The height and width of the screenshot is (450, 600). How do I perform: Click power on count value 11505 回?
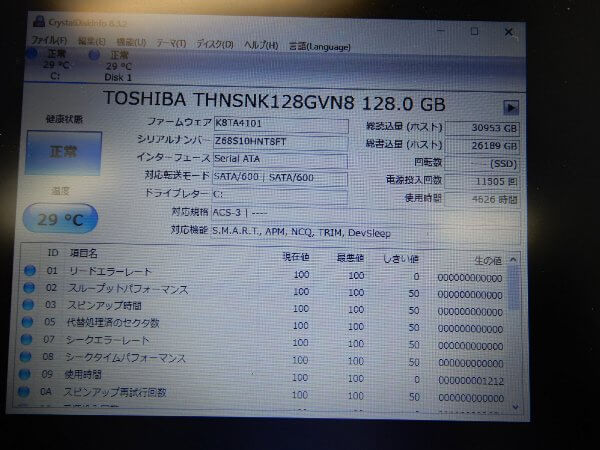(482, 181)
